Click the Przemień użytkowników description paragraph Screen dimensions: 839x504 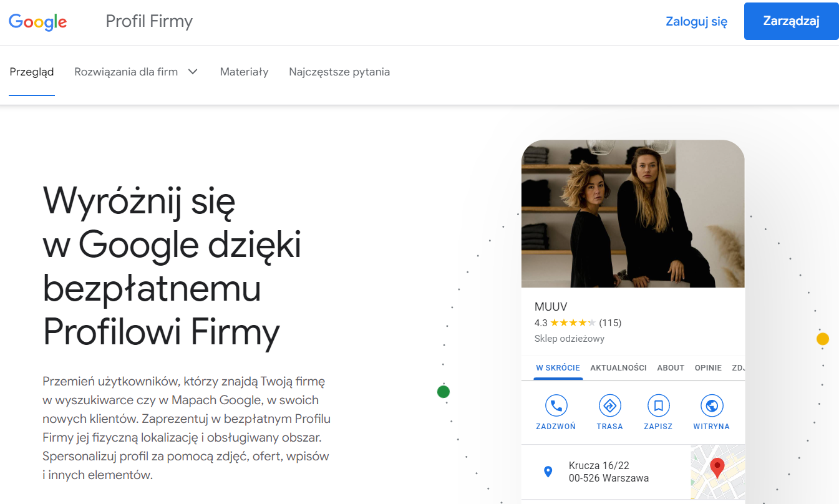[x=187, y=428]
